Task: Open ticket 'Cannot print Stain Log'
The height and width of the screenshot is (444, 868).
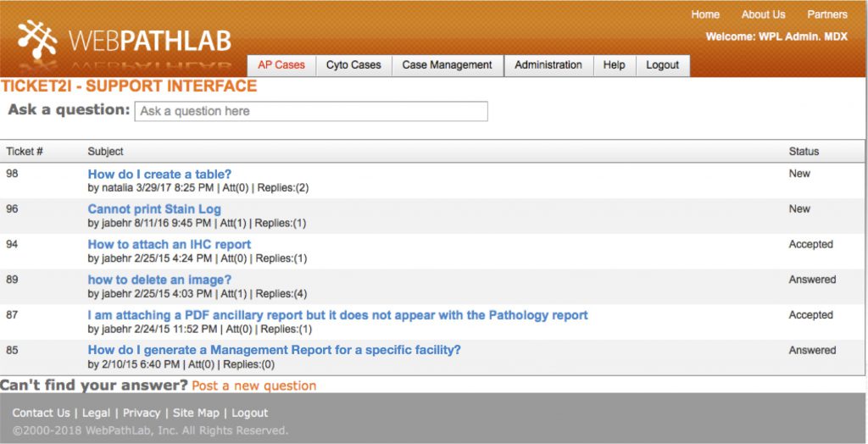Action: (x=154, y=209)
